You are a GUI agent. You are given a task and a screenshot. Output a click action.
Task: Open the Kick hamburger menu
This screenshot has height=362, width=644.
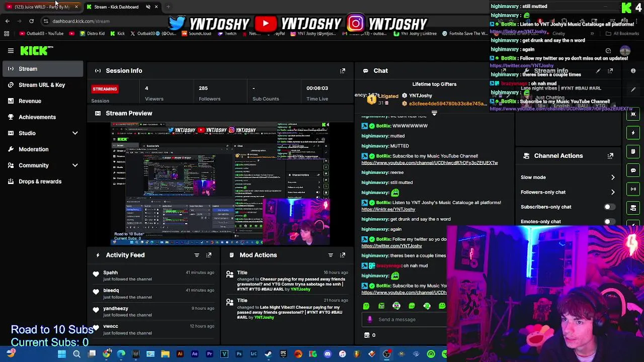pyautogui.click(x=11, y=50)
